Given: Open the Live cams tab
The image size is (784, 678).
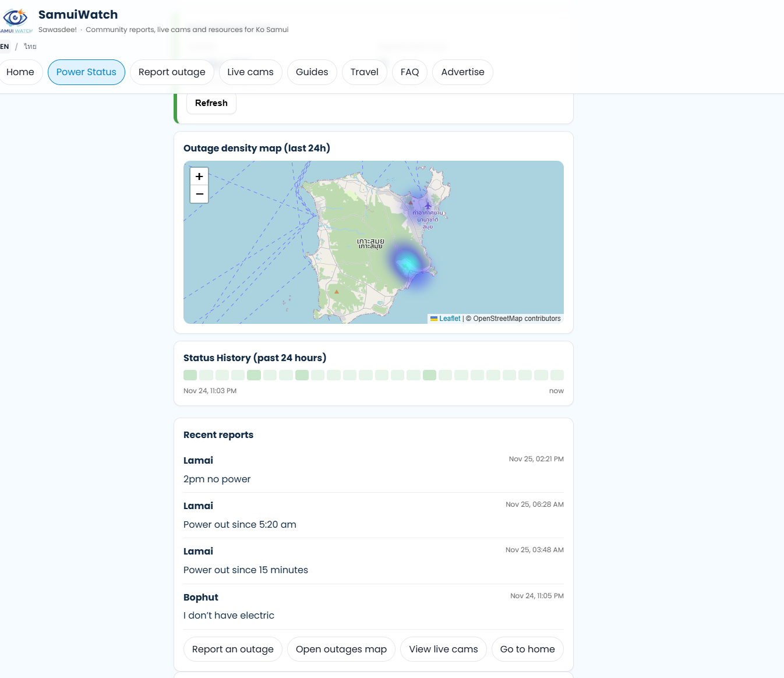Looking at the screenshot, I should pos(250,72).
